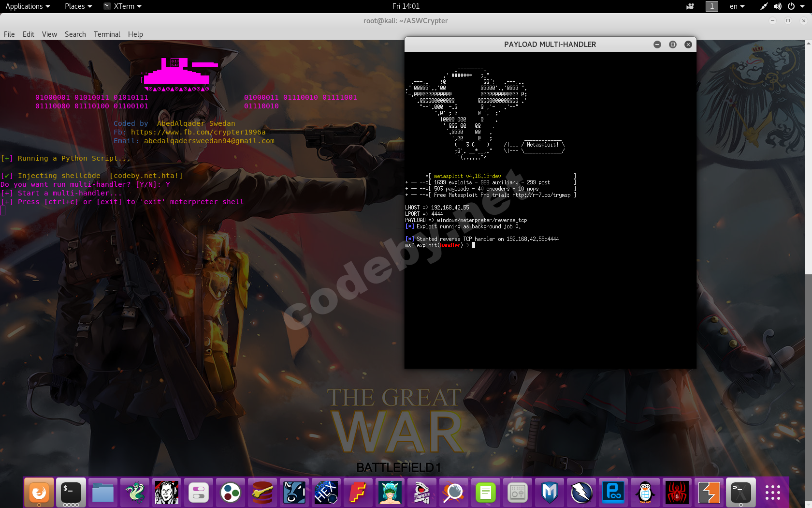
Task: Open the Terminal menu
Action: pos(107,34)
